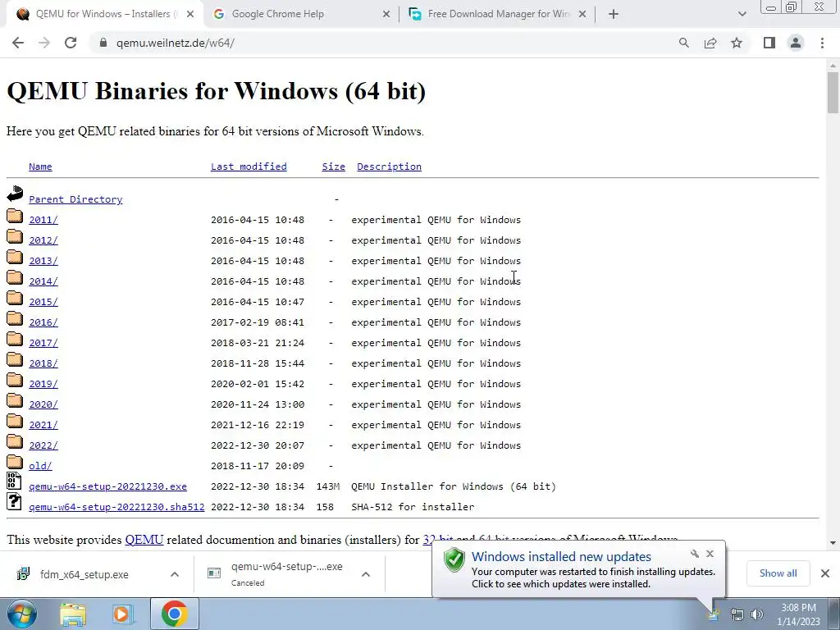This screenshot has height=630, width=840.
Task: Go back to the previous page
Action: (18, 43)
